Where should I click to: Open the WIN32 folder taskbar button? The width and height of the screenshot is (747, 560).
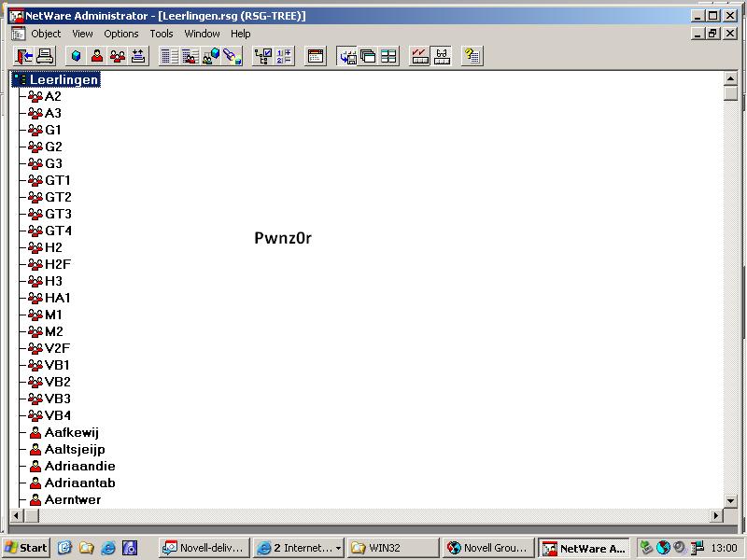point(392,548)
